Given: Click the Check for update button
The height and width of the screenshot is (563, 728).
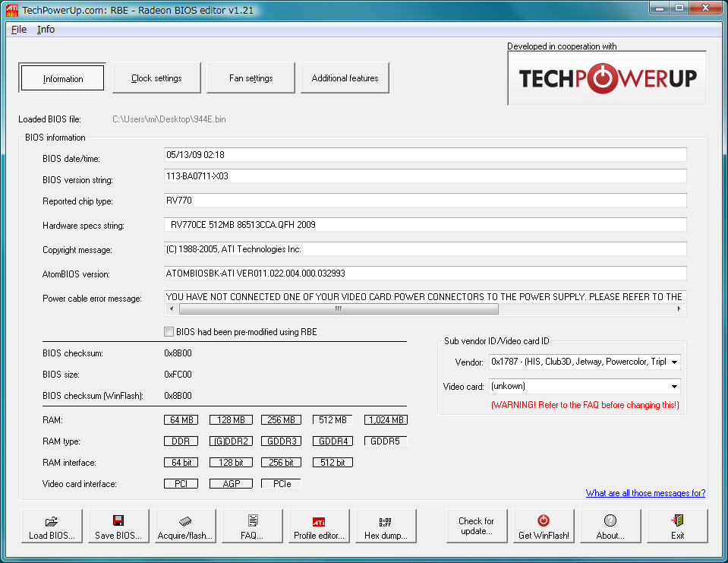Looking at the screenshot, I should 476,526.
